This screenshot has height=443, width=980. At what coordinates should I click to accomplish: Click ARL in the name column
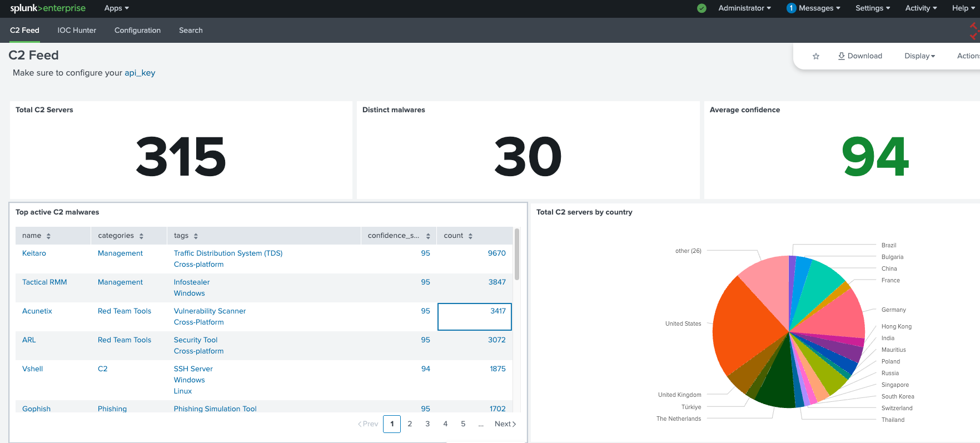pos(29,340)
